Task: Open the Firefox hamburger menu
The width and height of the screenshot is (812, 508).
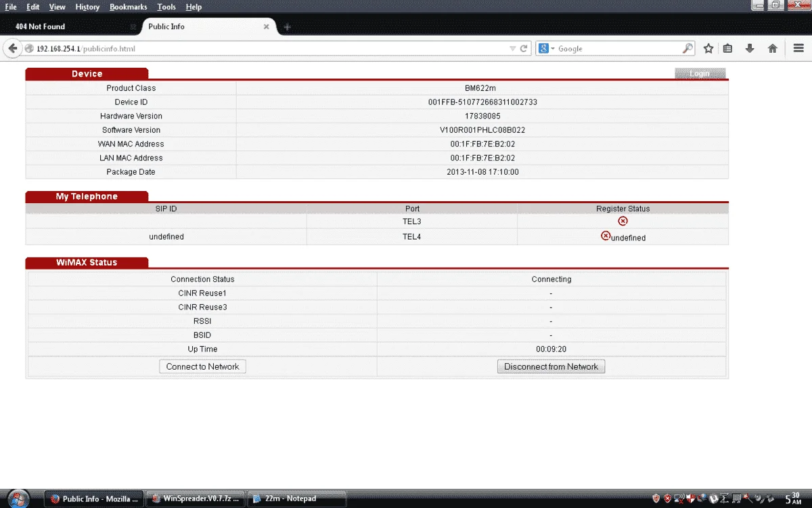Action: tap(798, 49)
